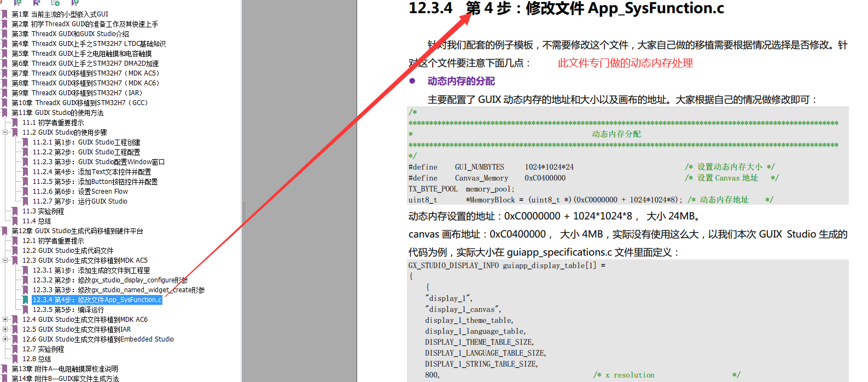
Task: Open bookmark 第11章 GUIX Studio的使用方法
Action: tap(57, 113)
